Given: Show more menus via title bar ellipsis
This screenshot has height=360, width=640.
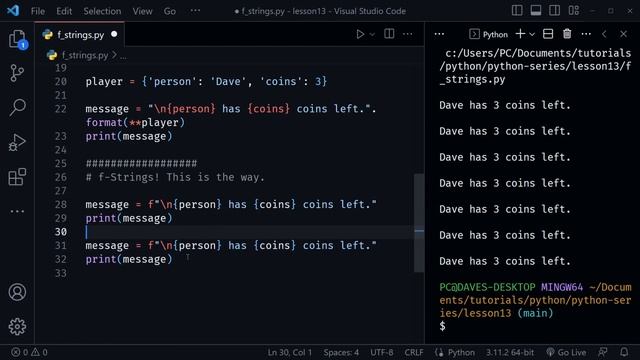Looking at the screenshot, I should point(196,11).
